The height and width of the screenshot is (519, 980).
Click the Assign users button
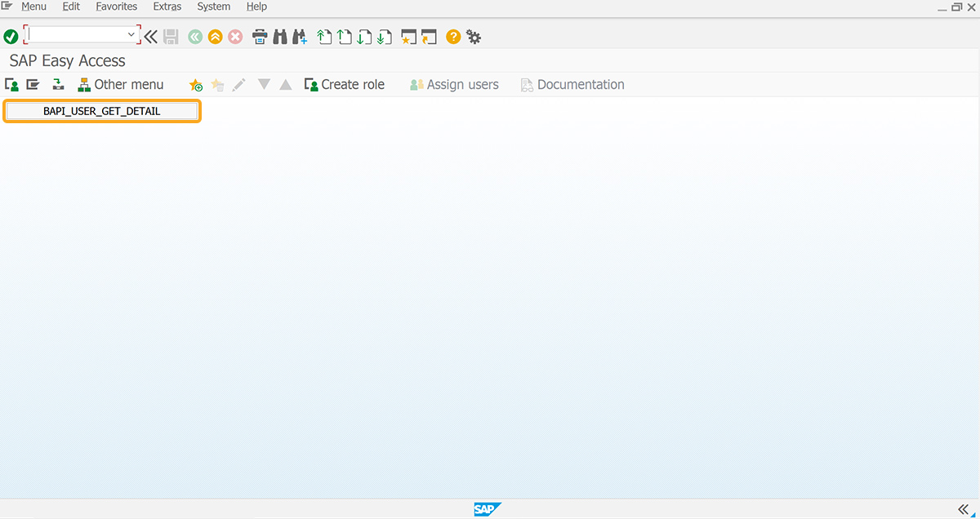454,85
